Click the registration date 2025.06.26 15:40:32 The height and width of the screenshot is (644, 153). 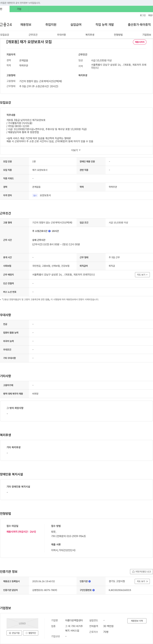(x=43, y=581)
